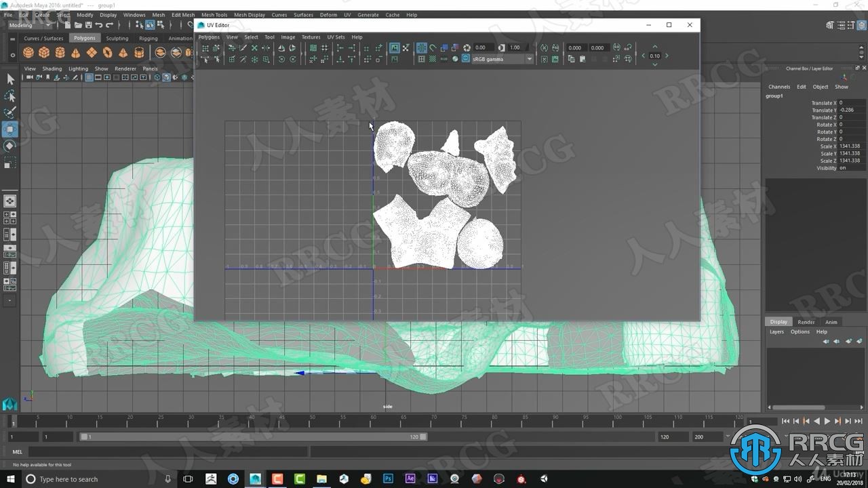The width and height of the screenshot is (868, 488).
Task: Switch to the Curves / Surfaces shelf tab
Action: pos(43,38)
